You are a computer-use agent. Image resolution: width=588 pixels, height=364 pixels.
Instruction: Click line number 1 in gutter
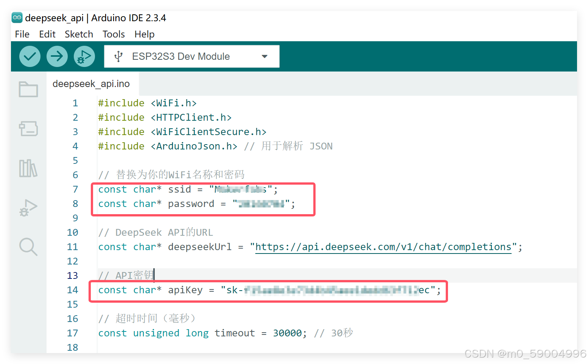[75, 103]
